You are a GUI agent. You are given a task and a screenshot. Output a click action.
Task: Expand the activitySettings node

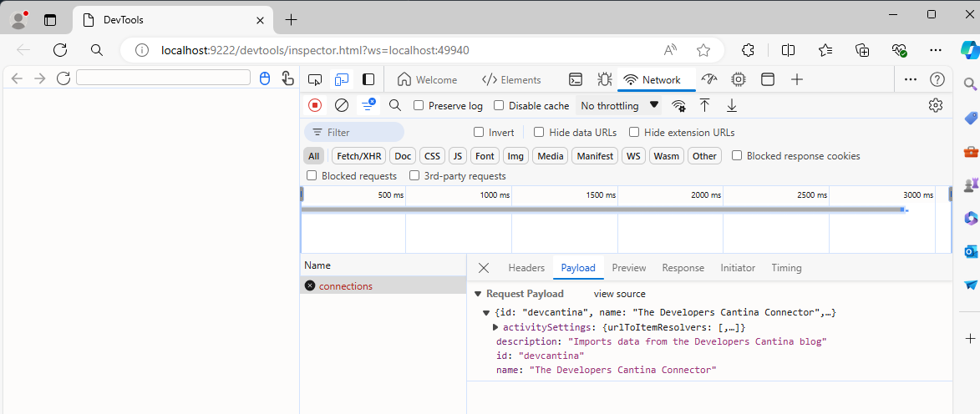[x=496, y=327]
